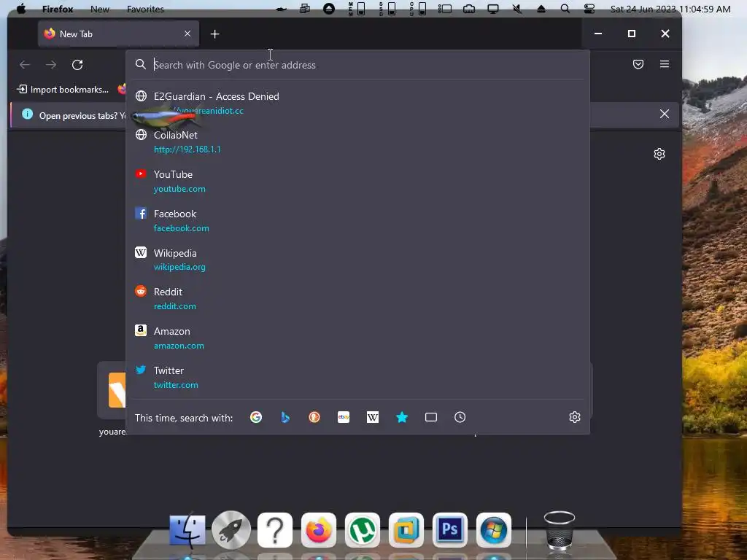The image size is (747, 560).
Task: Open a new tab with the plus button
Action: point(215,34)
